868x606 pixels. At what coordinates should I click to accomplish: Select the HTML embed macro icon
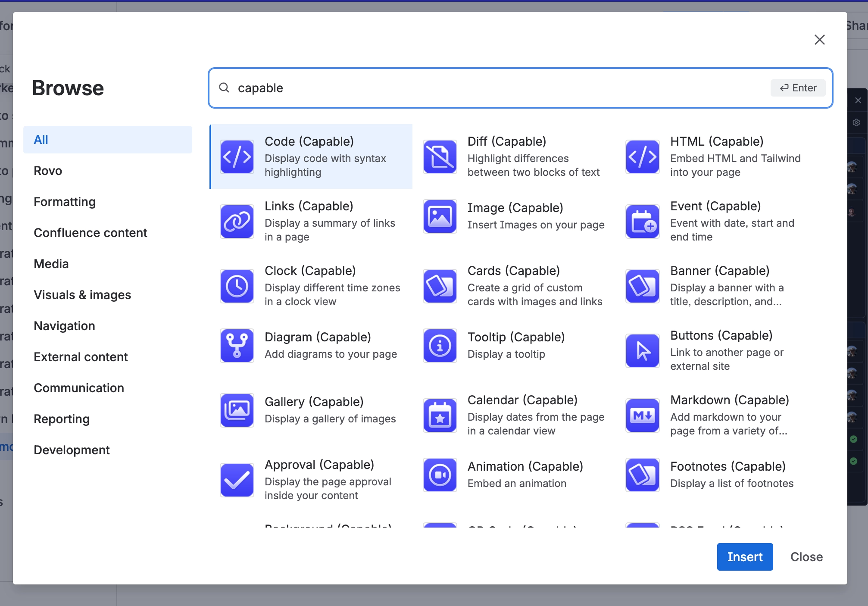coord(642,157)
